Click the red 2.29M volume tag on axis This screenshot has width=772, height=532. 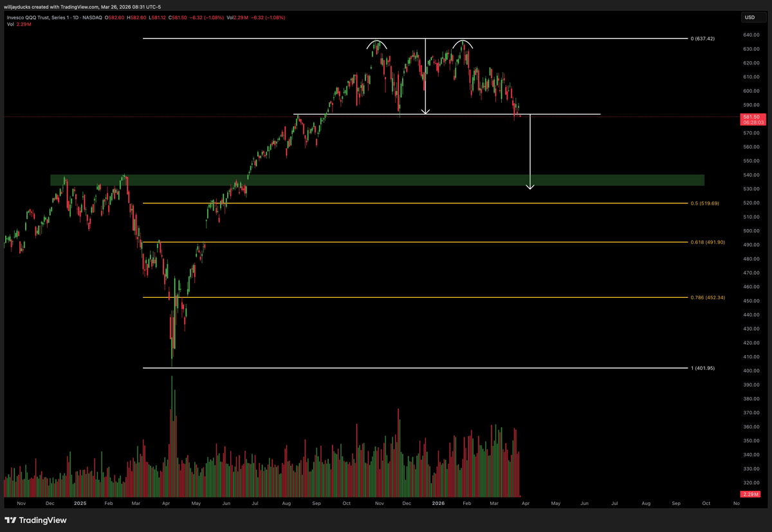point(751,493)
